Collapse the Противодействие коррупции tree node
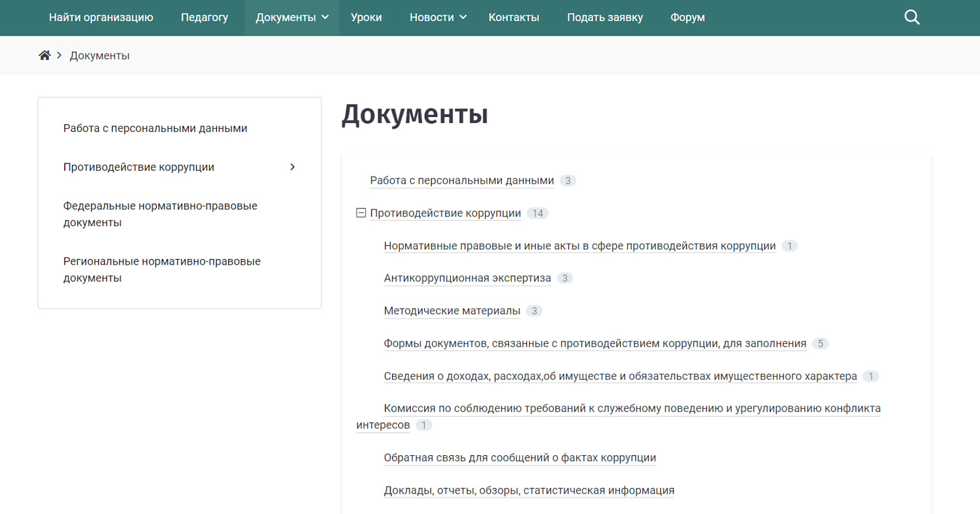980x514 pixels. (x=361, y=213)
